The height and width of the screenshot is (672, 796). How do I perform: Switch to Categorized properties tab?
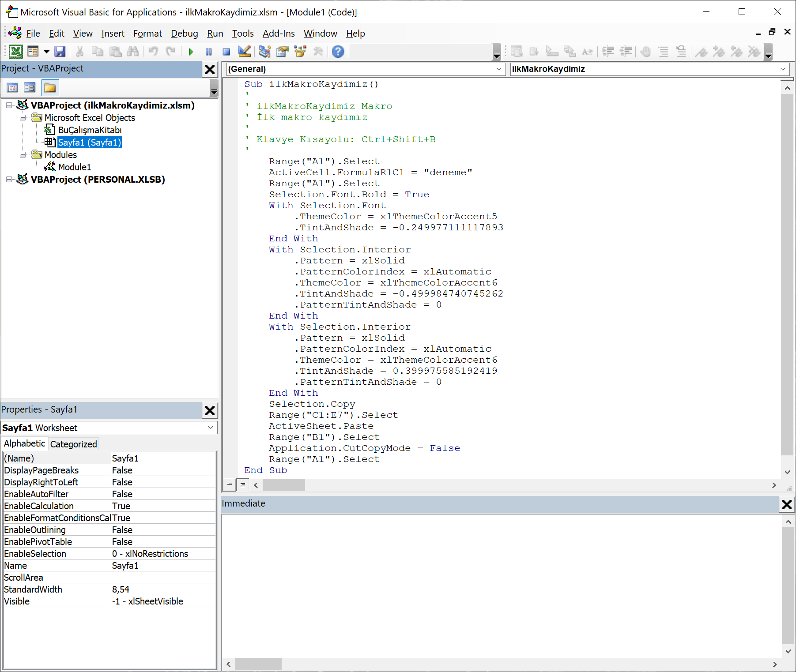(x=73, y=444)
